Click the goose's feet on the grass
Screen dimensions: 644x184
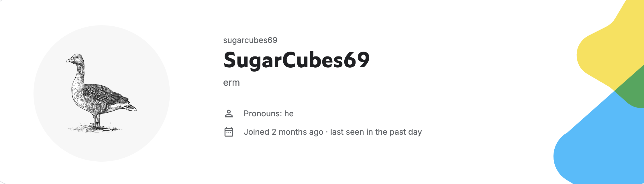pos(95,128)
